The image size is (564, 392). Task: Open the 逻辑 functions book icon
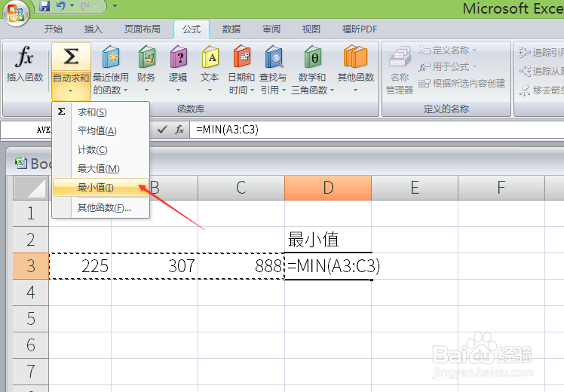[x=179, y=57]
